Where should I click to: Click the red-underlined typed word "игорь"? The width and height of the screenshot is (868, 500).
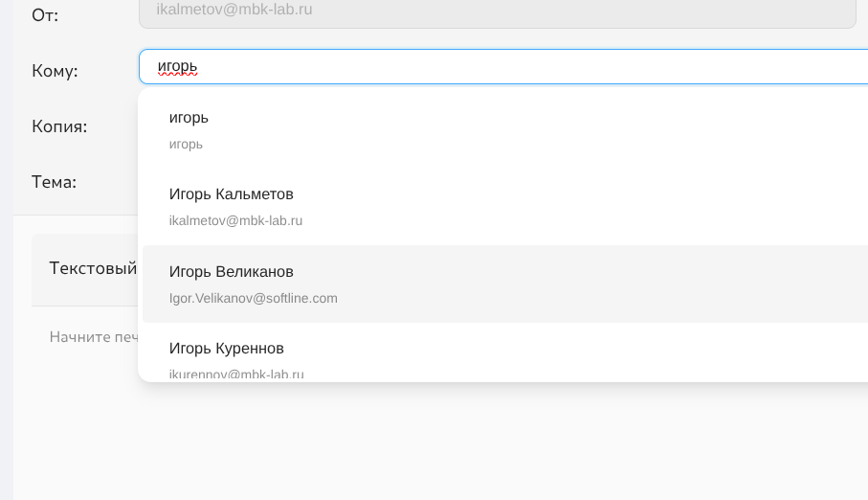[x=177, y=67]
